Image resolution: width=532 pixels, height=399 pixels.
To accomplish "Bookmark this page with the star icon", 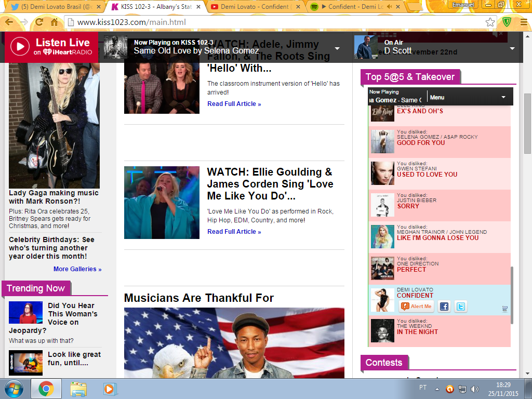I will point(490,22).
